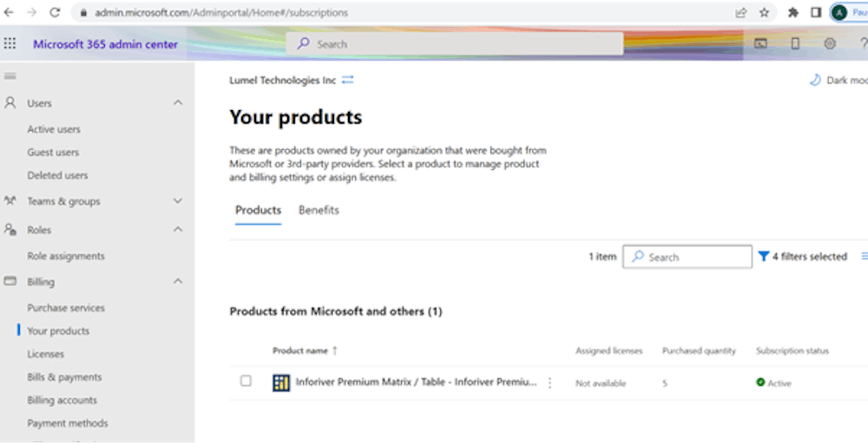
Task: Click Products from Microsoft and others (1) heading
Action: pos(336,311)
